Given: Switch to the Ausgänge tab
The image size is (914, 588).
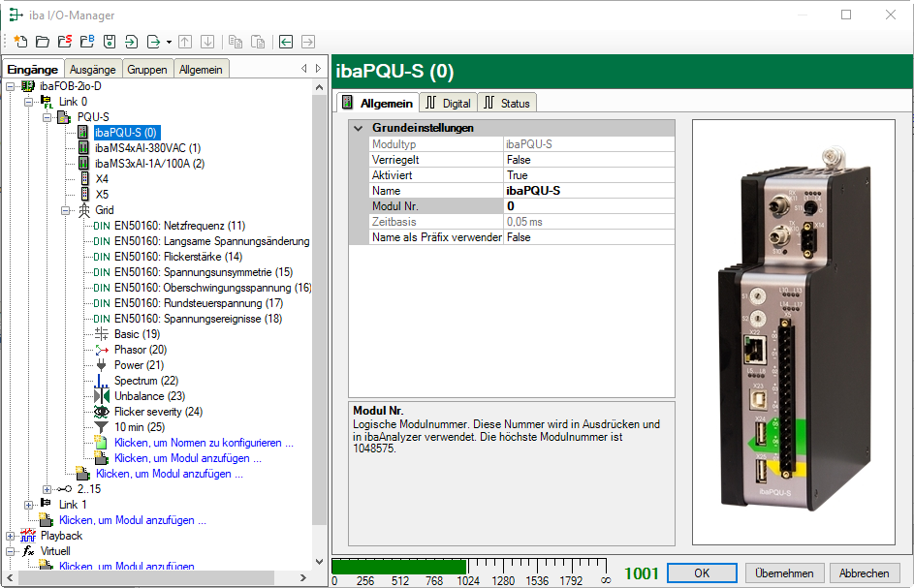Looking at the screenshot, I should point(93,69).
